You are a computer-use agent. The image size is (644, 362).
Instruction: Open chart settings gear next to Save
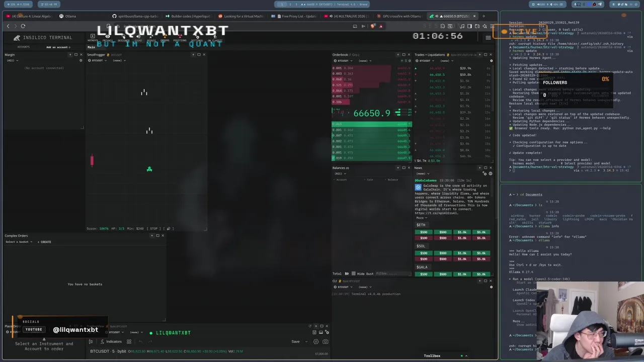(316, 341)
